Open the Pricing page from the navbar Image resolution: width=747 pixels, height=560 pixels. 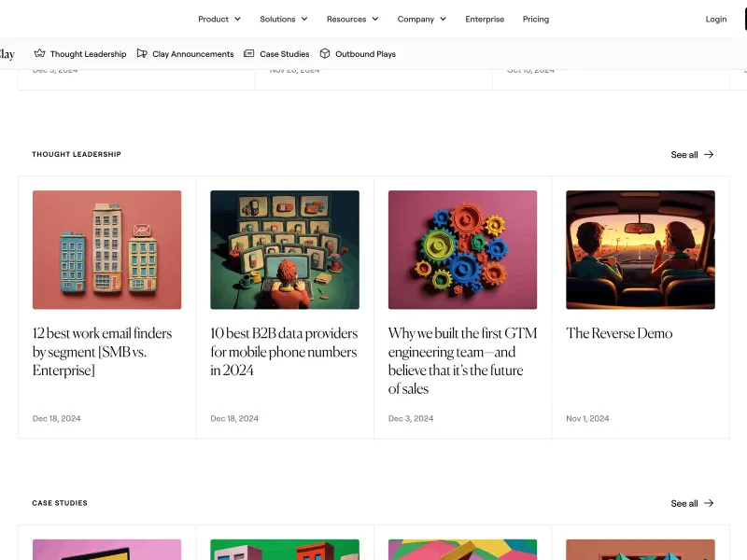(536, 19)
